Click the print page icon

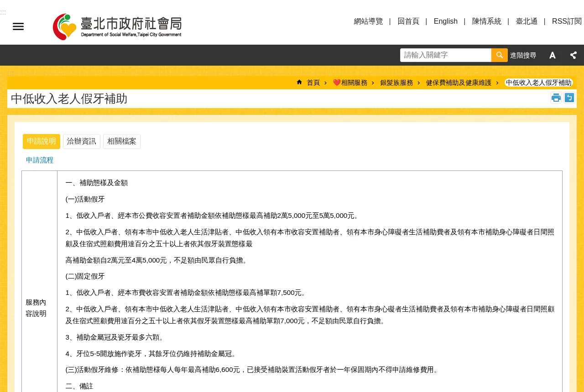point(556,98)
